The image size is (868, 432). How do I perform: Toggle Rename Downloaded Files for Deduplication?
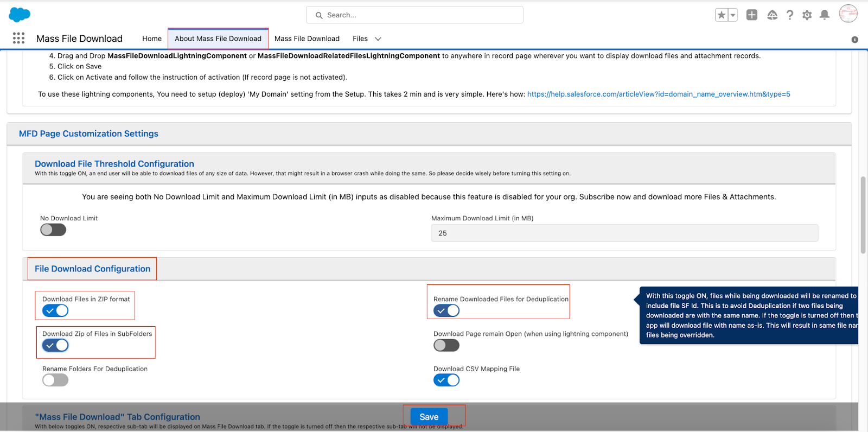click(446, 310)
